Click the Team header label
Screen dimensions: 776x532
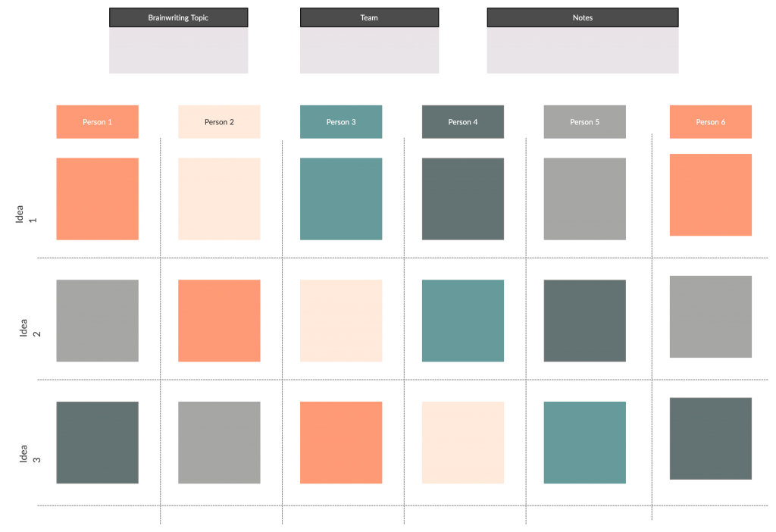point(369,17)
